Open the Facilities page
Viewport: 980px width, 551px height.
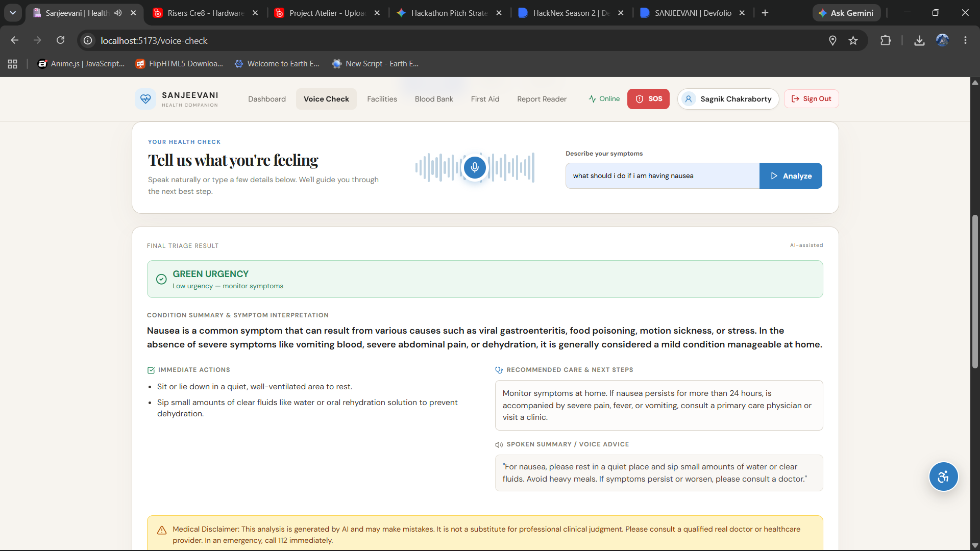pos(382,99)
